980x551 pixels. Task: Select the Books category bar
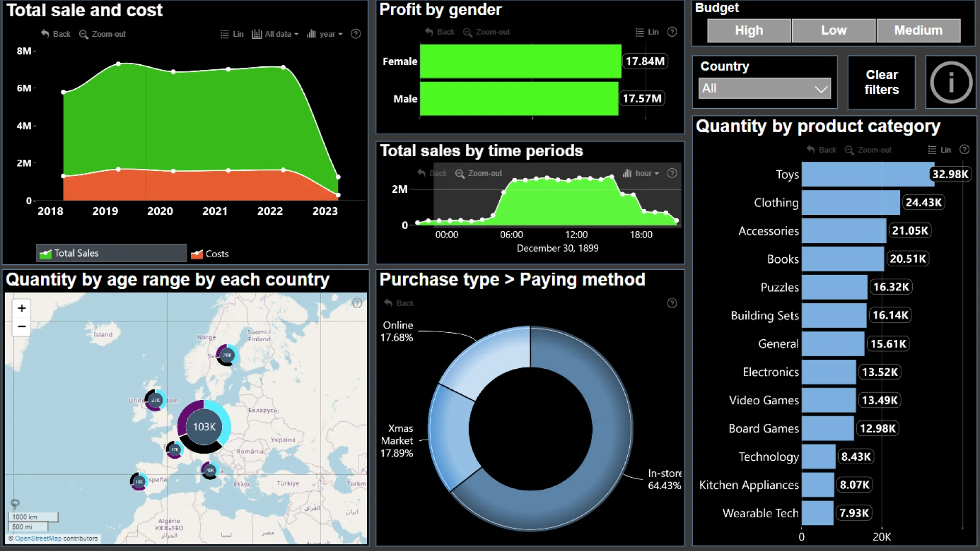click(843, 259)
